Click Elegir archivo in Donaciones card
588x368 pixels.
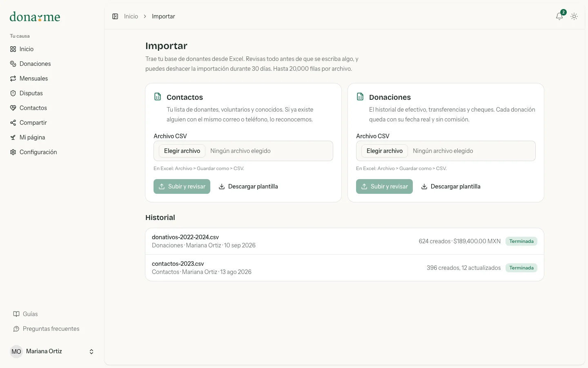(385, 151)
